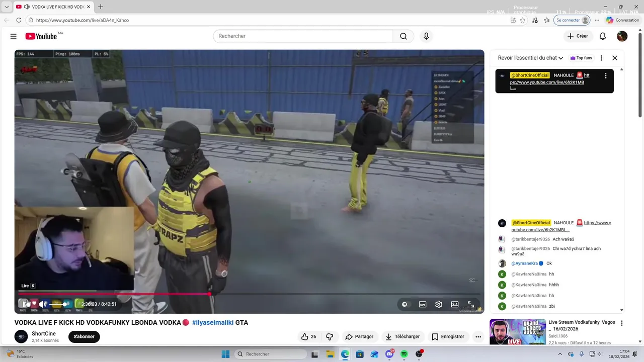Viewport: 644px width, 362px height.
Task: Click the Créer button
Action: pyautogui.click(x=578, y=36)
